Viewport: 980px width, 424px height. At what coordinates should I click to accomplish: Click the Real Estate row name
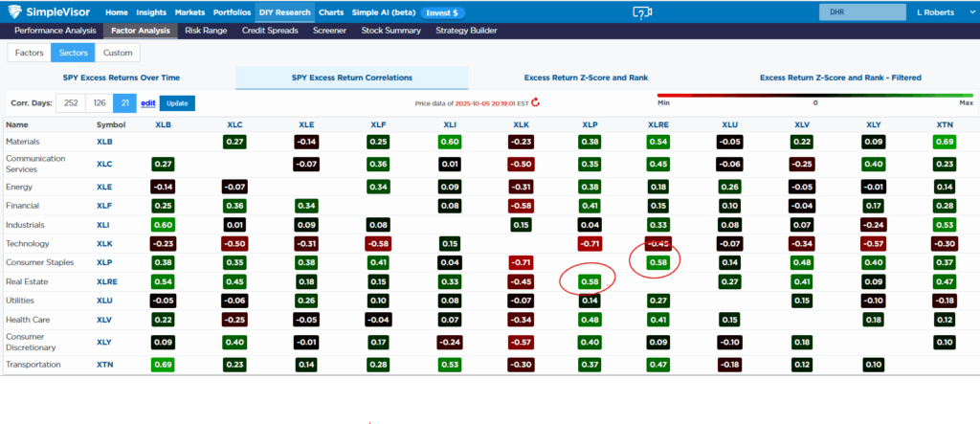coord(27,281)
